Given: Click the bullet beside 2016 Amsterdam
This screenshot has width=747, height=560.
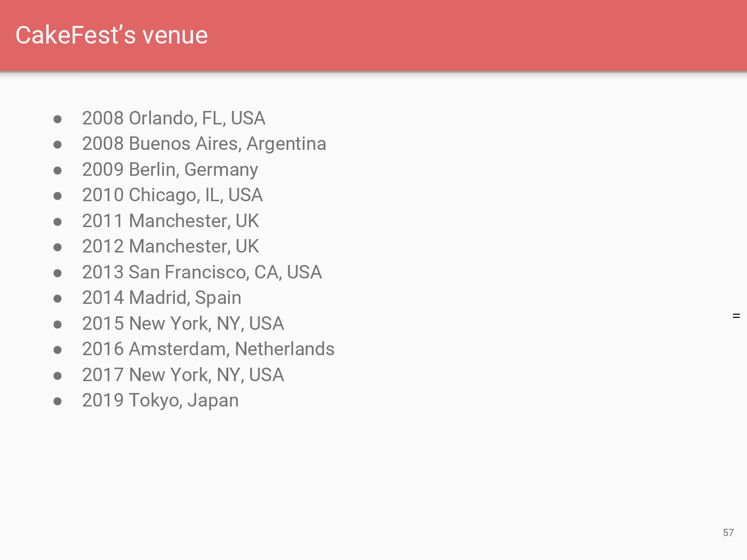Looking at the screenshot, I should 58,350.
